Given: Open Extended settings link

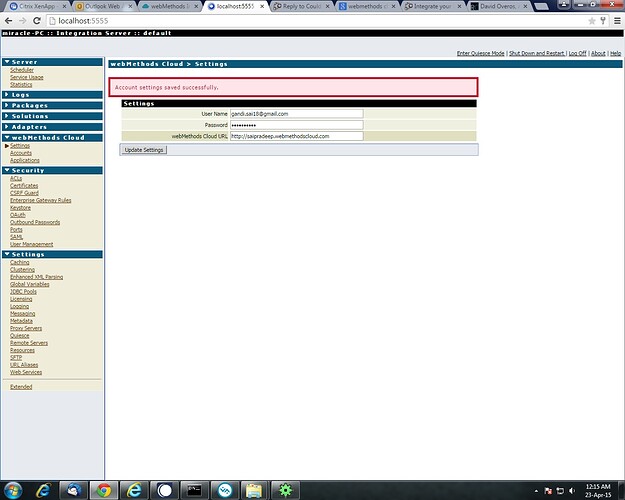Looking at the screenshot, I should [21, 387].
